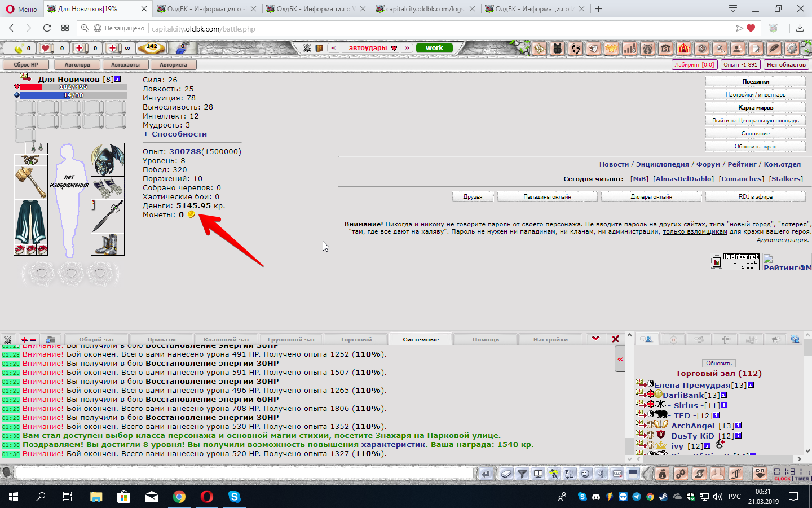Click the crossed swords icon near autoattacks
Image resolution: width=812 pixels, height=508 pixels.
pyautogui.click(x=307, y=48)
